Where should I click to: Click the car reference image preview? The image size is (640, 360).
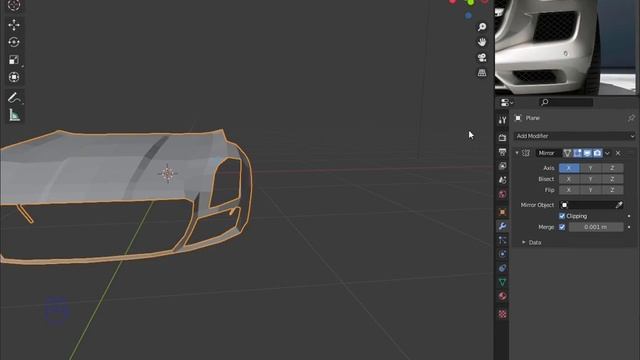click(x=565, y=47)
